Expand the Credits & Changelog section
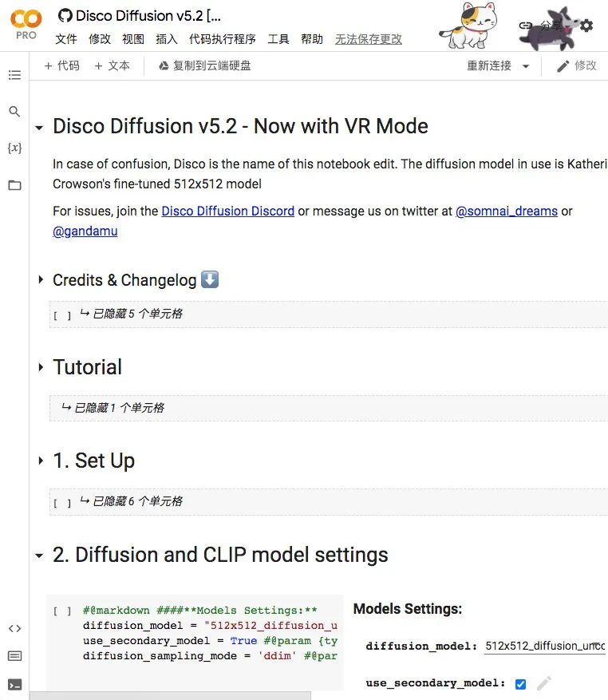The width and height of the screenshot is (608, 700). [x=41, y=280]
